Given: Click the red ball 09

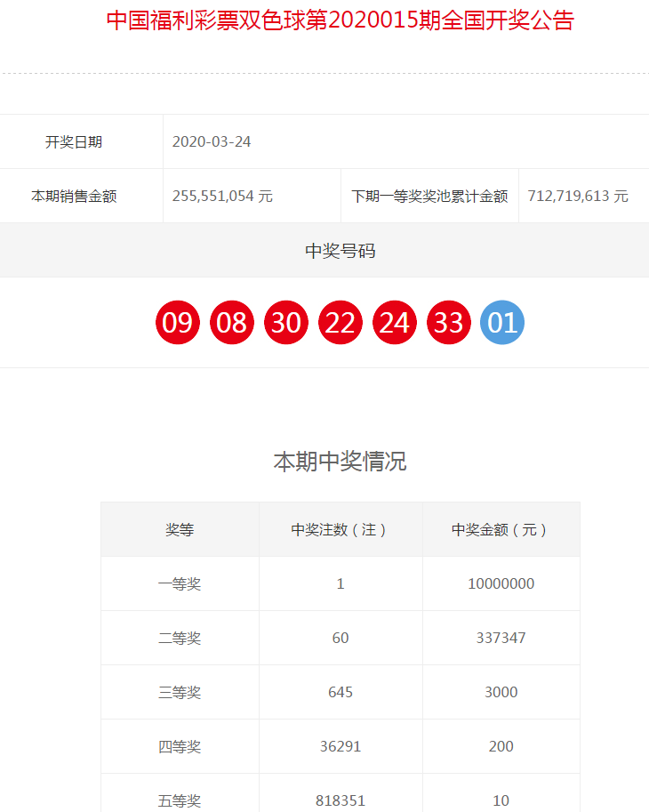Looking at the screenshot, I should [x=178, y=322].
